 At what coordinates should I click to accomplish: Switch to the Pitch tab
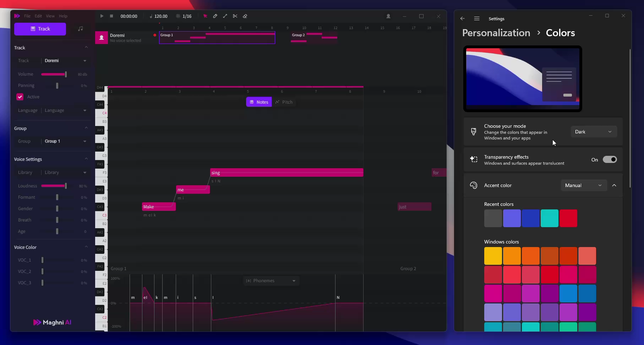tap(284, 102)
